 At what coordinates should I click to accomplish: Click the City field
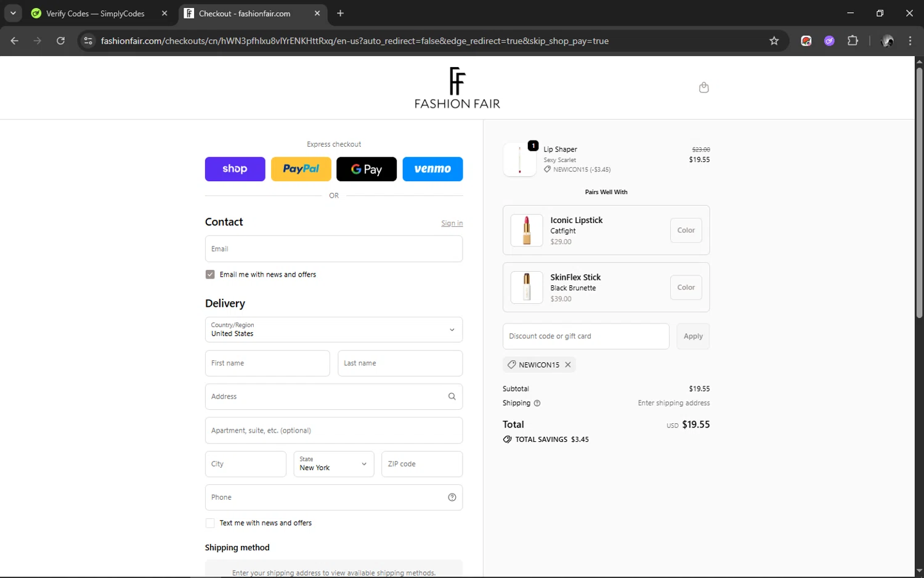click(x=246, y=464)
